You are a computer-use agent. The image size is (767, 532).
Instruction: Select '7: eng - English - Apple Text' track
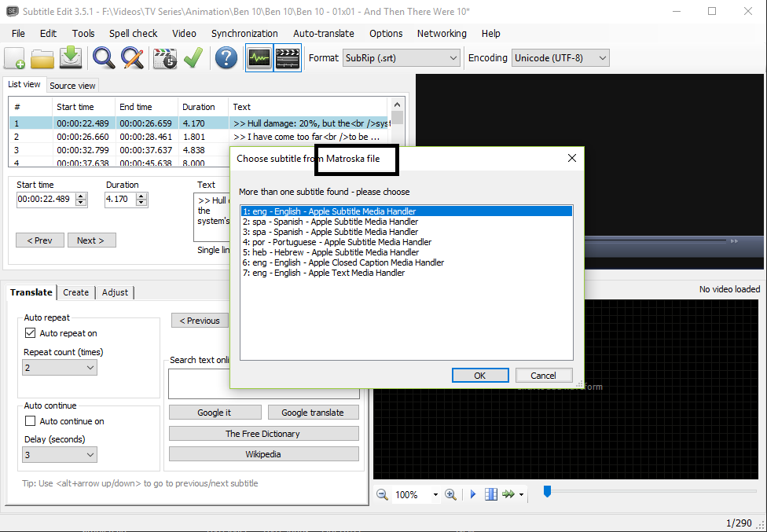406,273
